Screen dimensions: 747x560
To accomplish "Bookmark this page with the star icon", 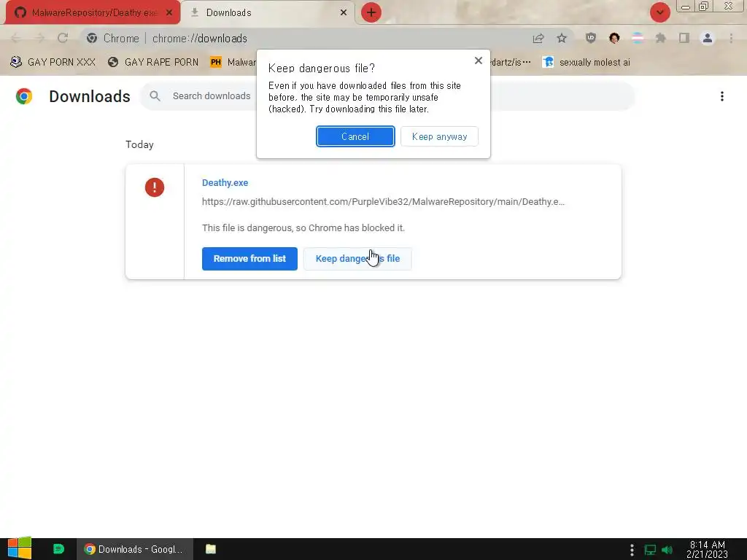I will tap(562, 38).
